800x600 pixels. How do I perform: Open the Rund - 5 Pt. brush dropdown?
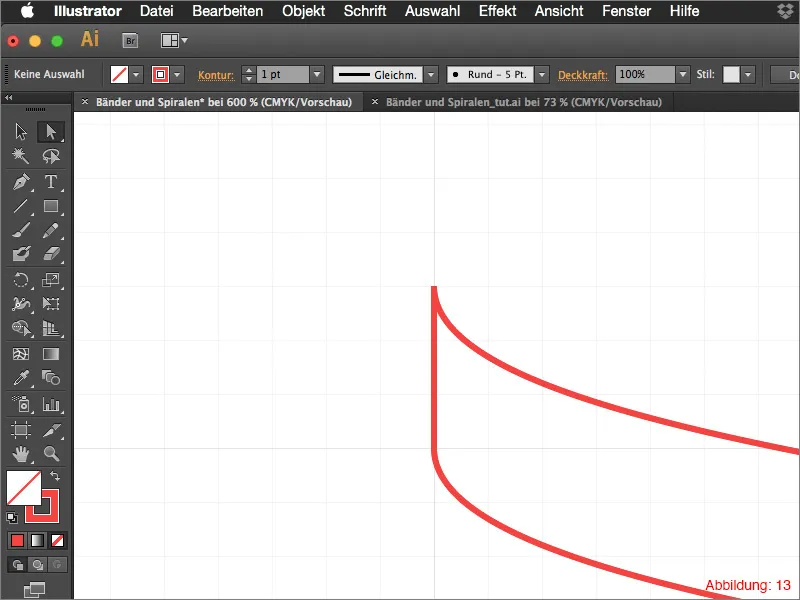click(x=542, y=74)
